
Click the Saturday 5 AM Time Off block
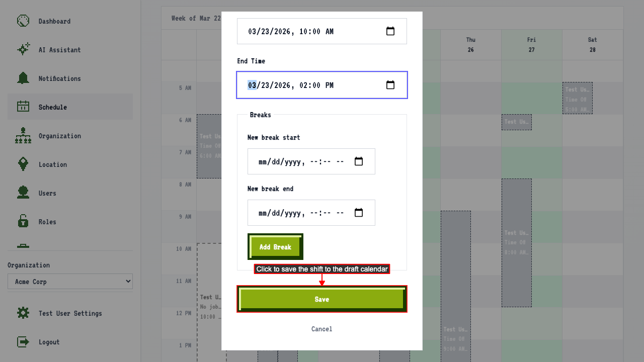[578, 98]
